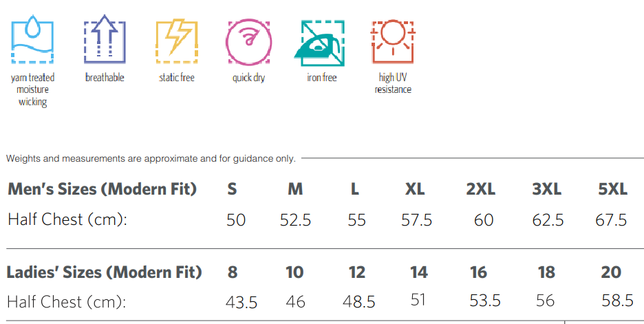Select ladies' size 20 column header
Viewport: 644px width, 324px height.
(x=611, y=272)
